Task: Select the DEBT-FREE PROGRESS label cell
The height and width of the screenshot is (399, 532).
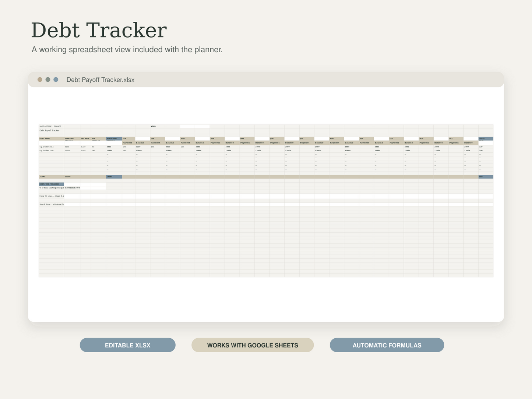Action: [51, 184]
